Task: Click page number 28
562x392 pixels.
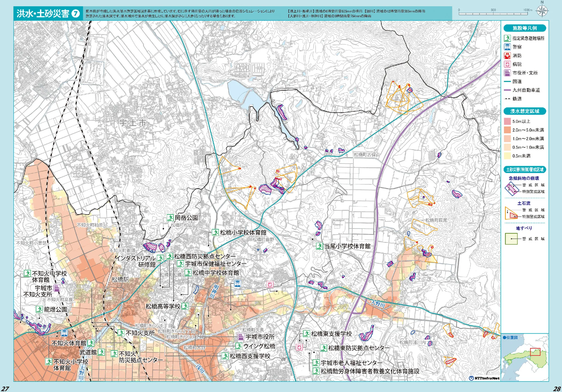Action: 557,388
